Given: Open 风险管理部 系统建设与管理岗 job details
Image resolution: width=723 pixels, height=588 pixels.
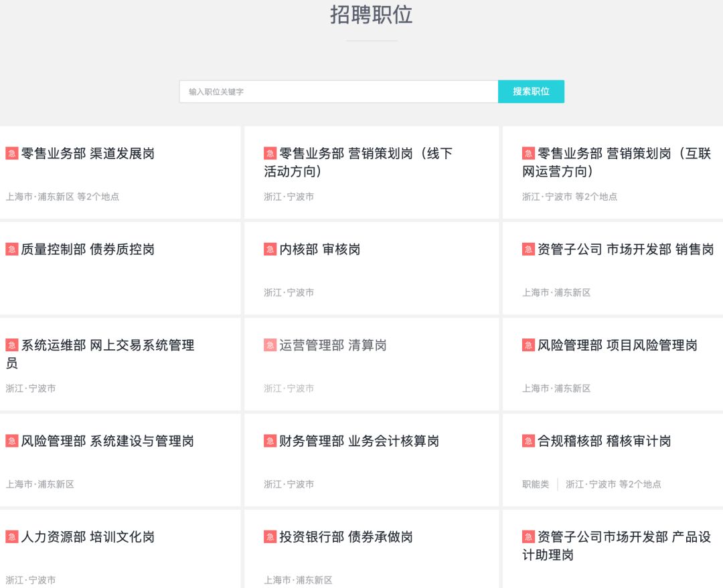Looking at the screenshot, I should tap(107, 441).
